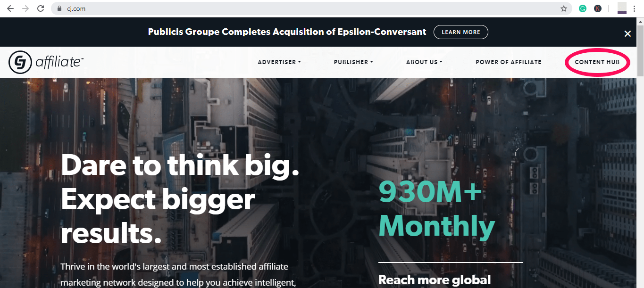The width and height of the screenshot is (644, 288).
Task: Open the Power of Affiliate menu item
Action: (x=509, y=62)
